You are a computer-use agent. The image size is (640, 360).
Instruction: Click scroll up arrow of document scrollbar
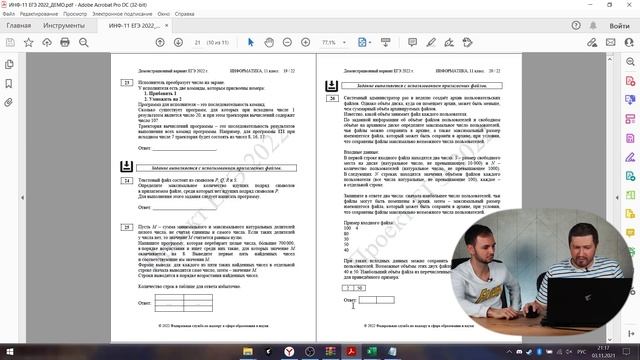point(610,59)
